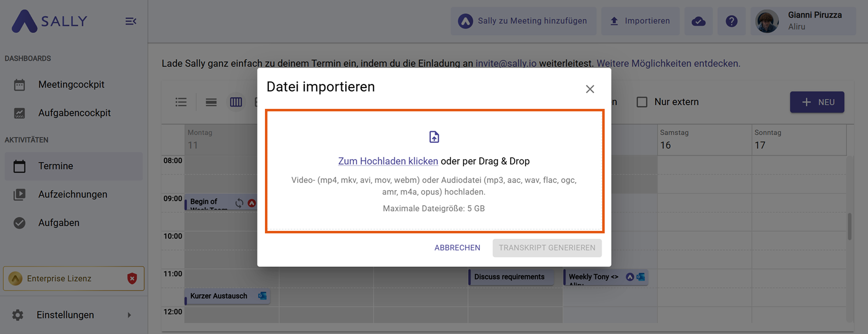Open the Discuss requirements event
The height and width of the screenshot is (334, 868).
(511, 277)
